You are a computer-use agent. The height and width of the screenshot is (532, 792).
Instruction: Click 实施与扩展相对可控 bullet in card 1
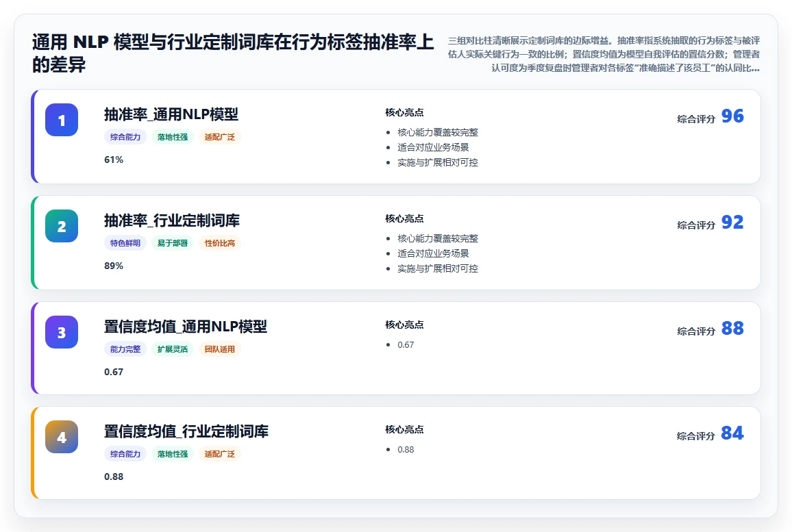(x=437, y=162)
